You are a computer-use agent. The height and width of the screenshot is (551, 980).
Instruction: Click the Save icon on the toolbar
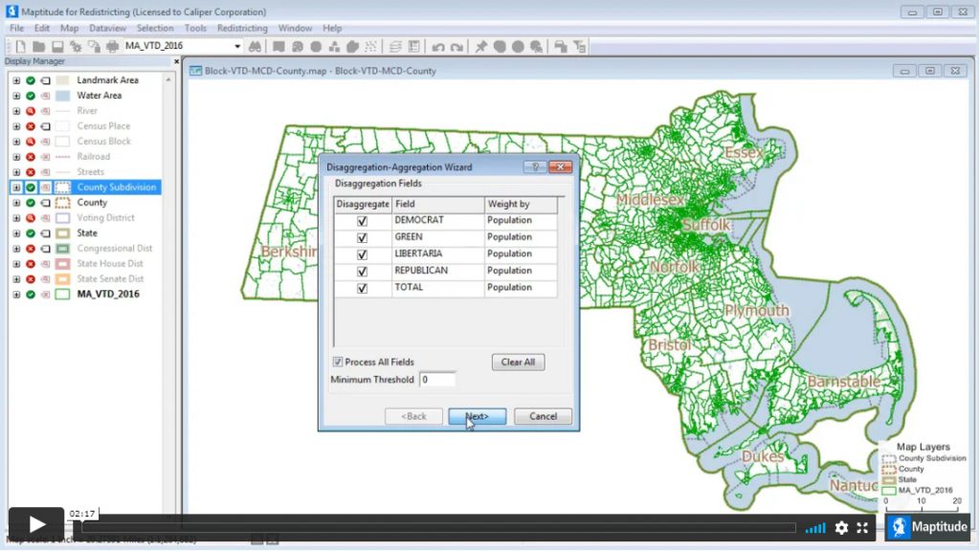click(x=57, y=46)
